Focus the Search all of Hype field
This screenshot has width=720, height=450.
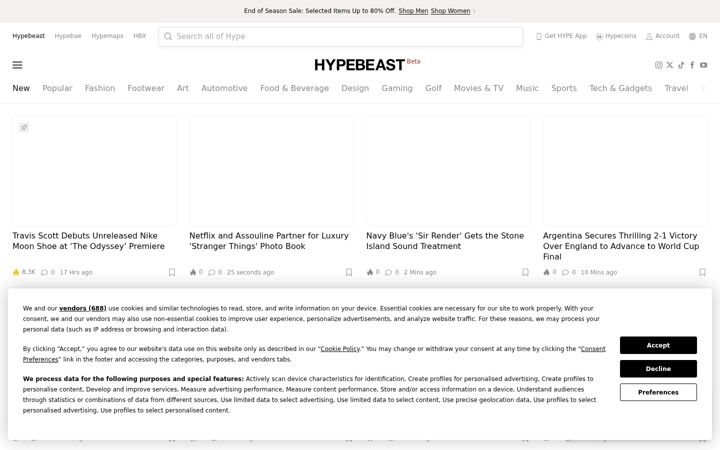click(x=341, y=36)
